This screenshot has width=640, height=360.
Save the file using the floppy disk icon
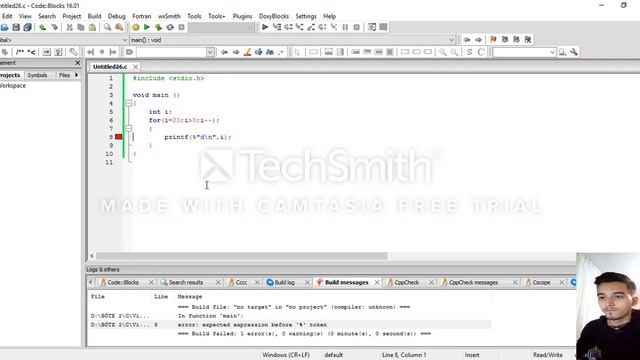click(16, 27)
